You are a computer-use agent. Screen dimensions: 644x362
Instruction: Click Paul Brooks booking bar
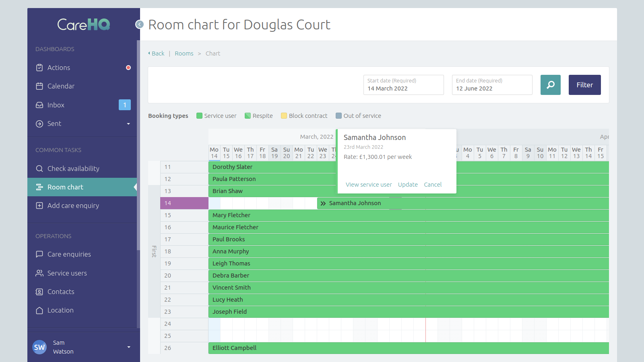pos(409,239)
